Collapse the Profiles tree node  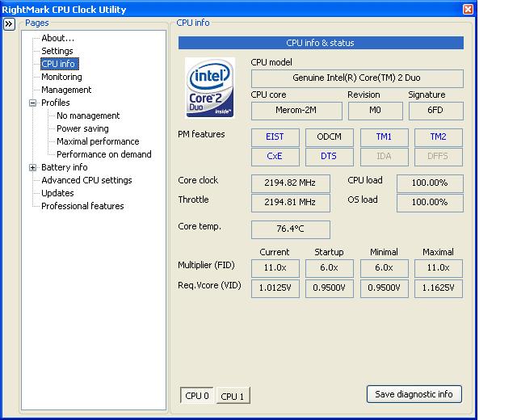[32, 103]
